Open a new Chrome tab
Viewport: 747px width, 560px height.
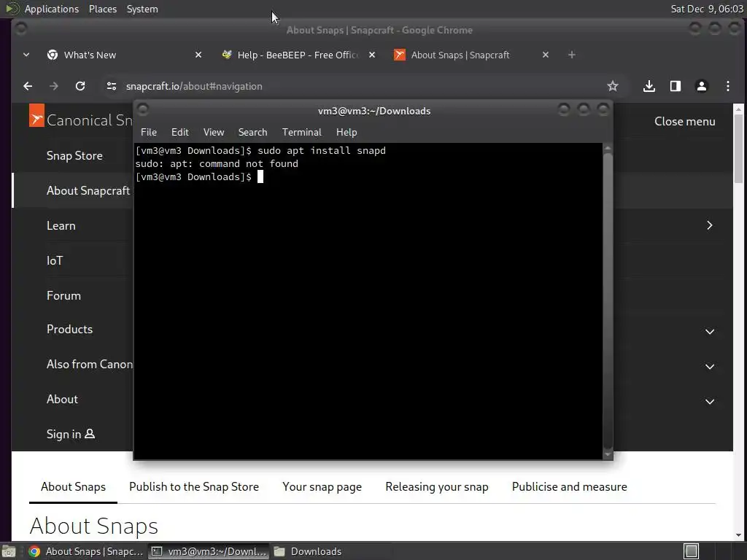point(572,55)
